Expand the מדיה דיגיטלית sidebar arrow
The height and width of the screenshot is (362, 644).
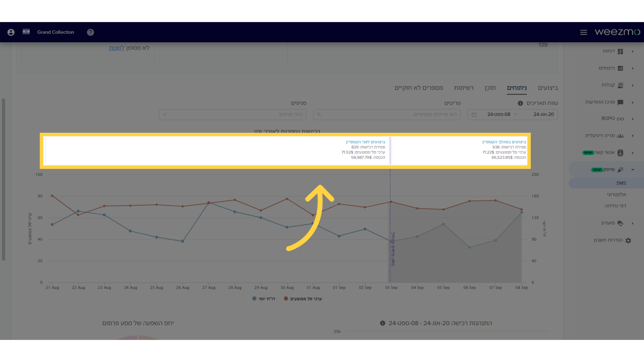(x=633, y=136)
